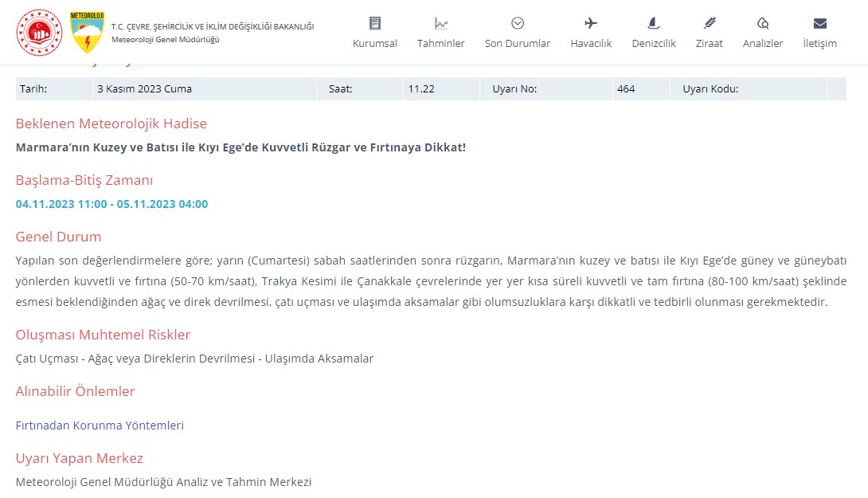Click the İletişim envelope icon
Screen dimensions: 868x498
[820, 23]
